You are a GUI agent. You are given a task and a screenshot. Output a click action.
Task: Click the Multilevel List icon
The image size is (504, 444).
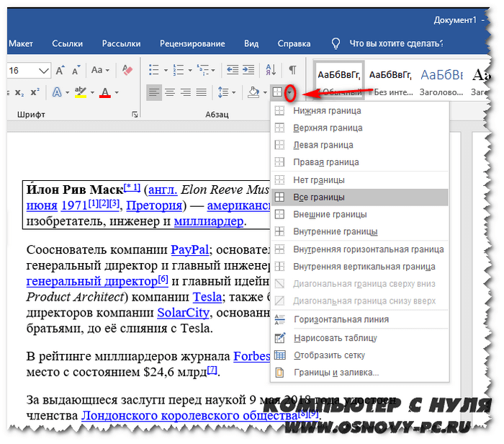(203, 70)
